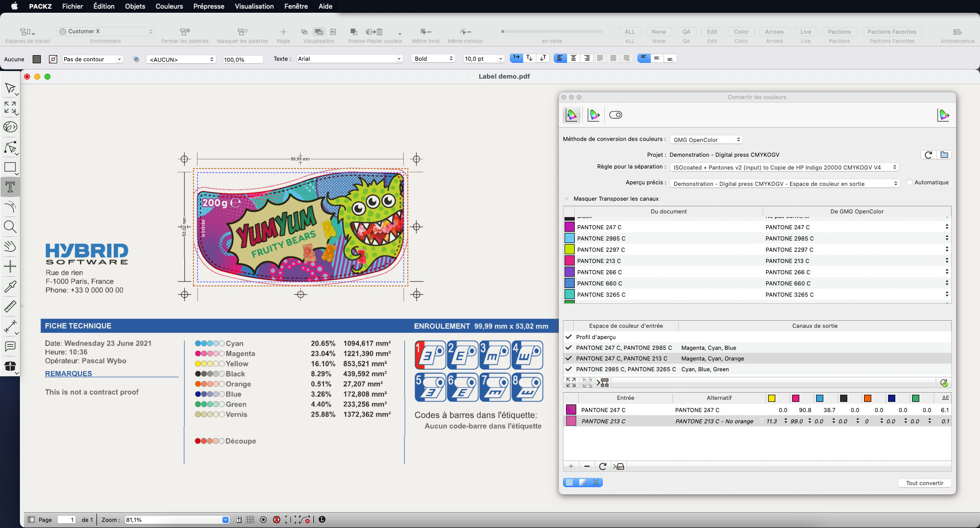Click the Même contour toolbar icon
The image size is (980, 528).
click(x=465, y=32)
